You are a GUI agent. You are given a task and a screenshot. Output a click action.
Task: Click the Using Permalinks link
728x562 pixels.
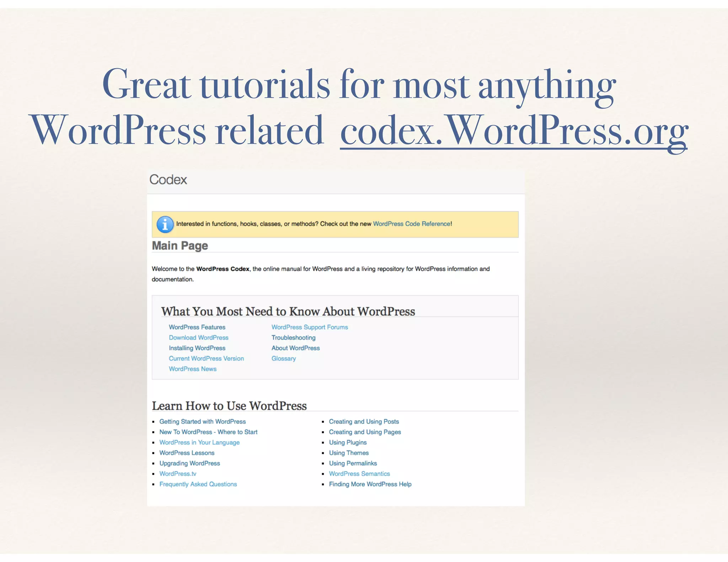tap(353, 463)
